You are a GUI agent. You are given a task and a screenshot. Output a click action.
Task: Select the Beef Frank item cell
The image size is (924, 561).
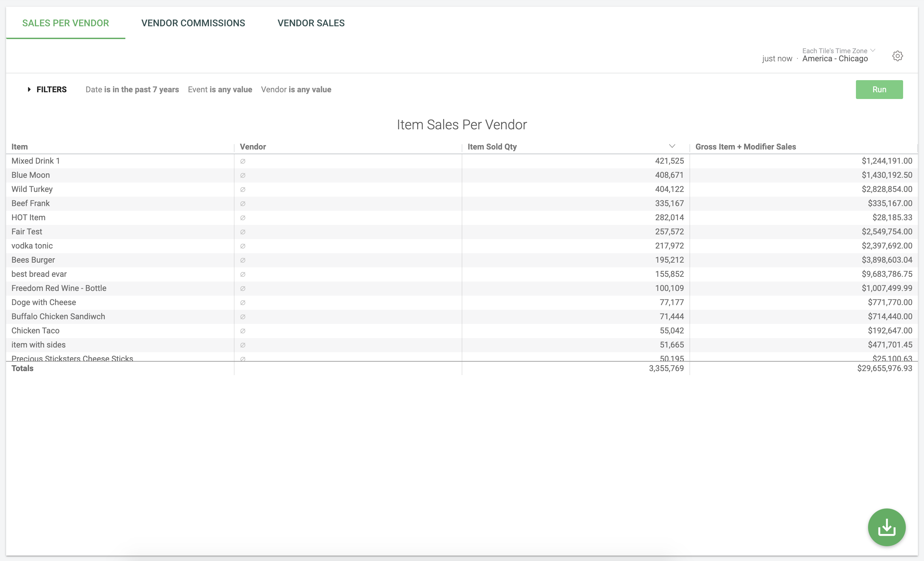point(120,203)
